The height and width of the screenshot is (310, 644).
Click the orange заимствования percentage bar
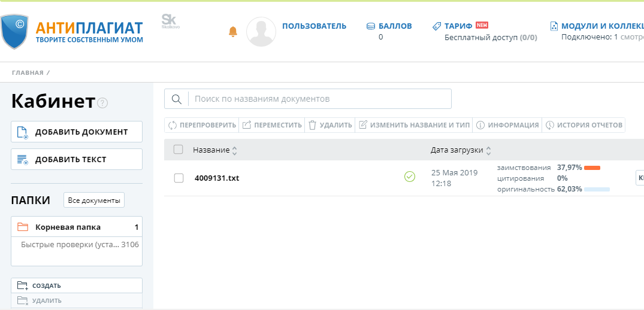click(592, 168)
